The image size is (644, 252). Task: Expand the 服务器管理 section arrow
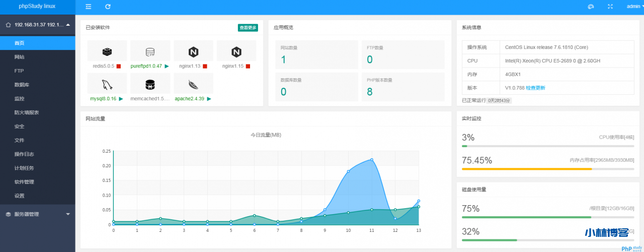pyautogui.click(x=68, y=214)
